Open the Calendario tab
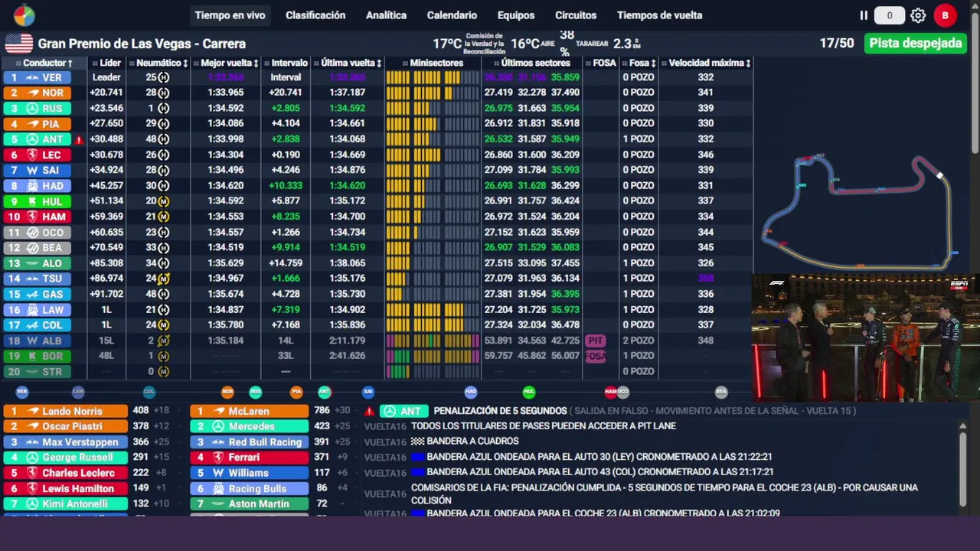 click(452, 15)
